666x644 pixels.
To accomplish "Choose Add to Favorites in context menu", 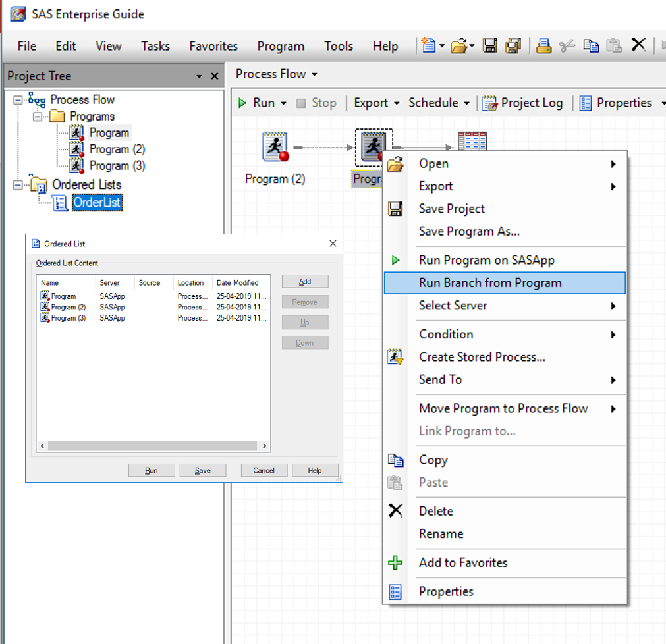I will [505, 562].
